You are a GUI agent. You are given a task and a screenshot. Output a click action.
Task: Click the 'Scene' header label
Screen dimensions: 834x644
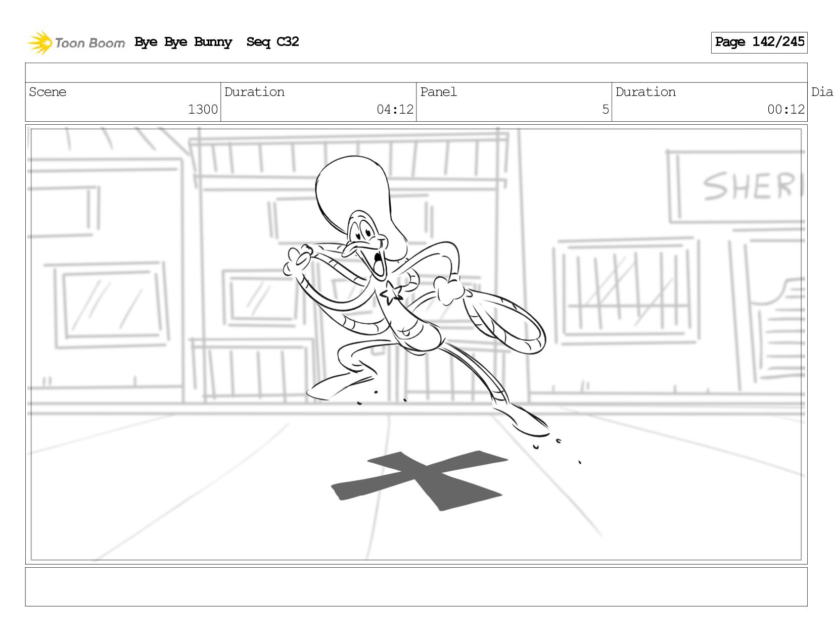pyautogui.click(x=48, y=92)
